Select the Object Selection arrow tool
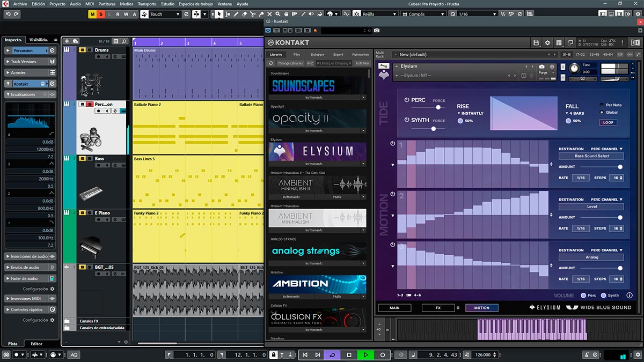 219,14
